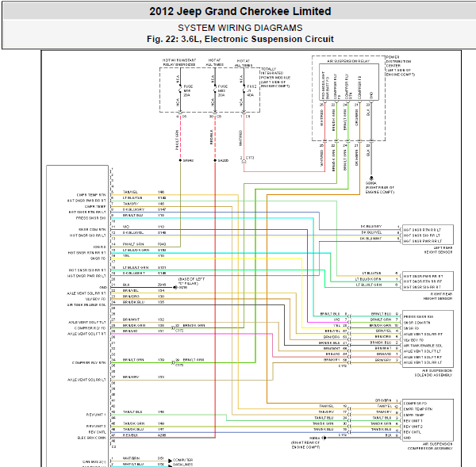
Task: Click the 40A fuse label
Action: click(x=251, y=90)
